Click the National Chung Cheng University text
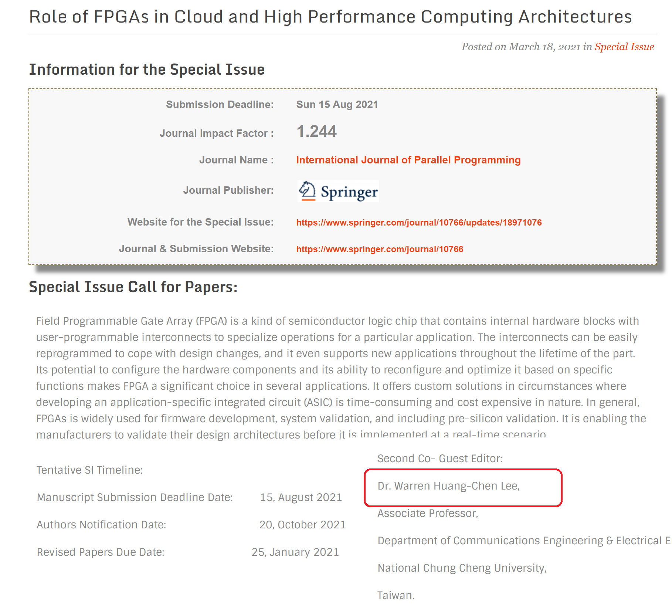This screenshot has width=672, height=616. 462,568
